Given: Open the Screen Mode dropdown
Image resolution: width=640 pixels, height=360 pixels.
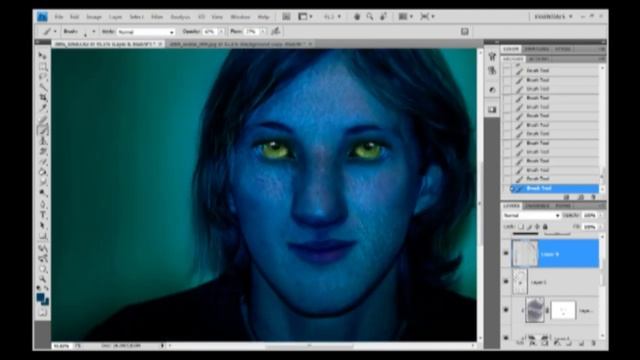Looking at the screenshot, I should pos(427,17).
